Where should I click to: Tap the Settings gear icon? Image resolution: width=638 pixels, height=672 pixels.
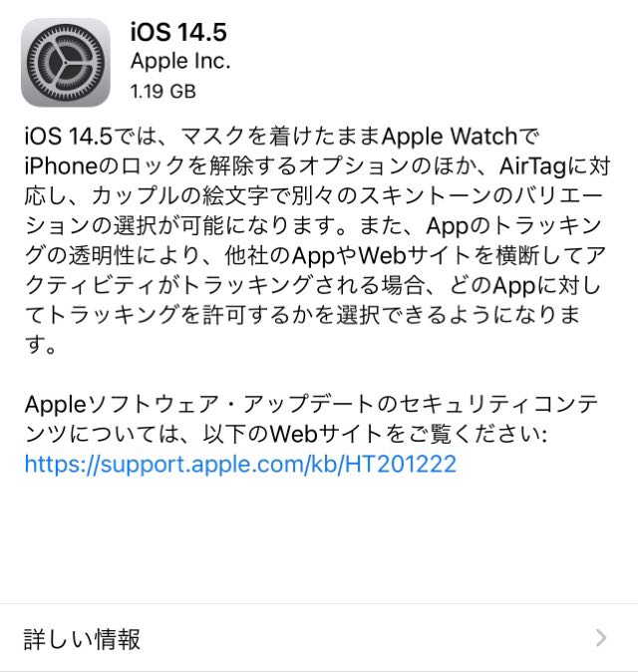click(66, 63)
